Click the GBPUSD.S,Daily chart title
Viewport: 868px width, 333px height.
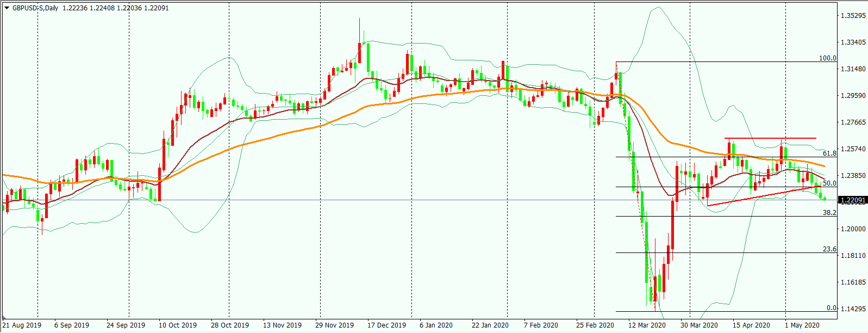(x=35, y=8)
